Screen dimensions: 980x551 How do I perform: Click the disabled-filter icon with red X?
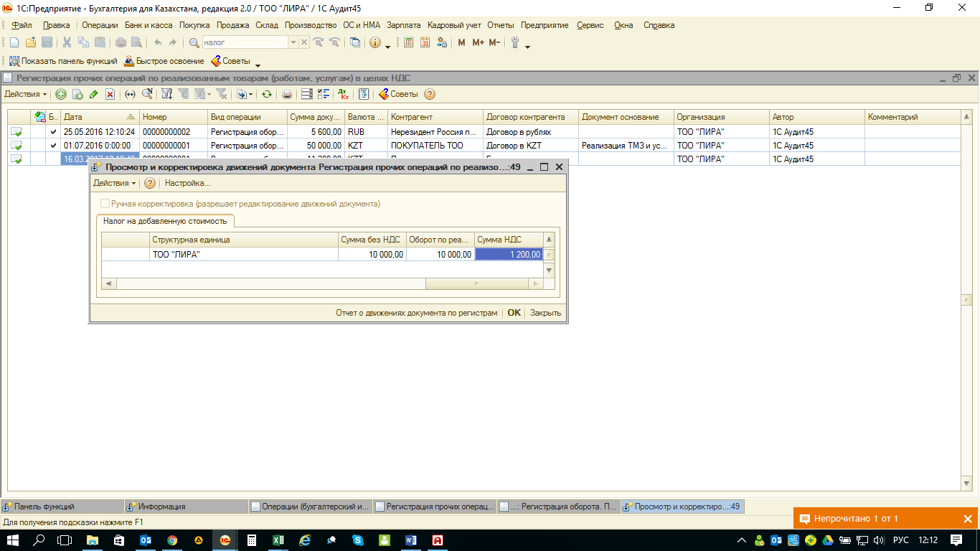(x=222, y=94)
